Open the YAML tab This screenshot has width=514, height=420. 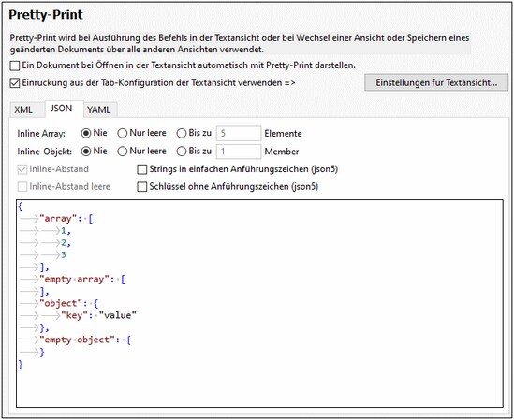pos(98,109)
